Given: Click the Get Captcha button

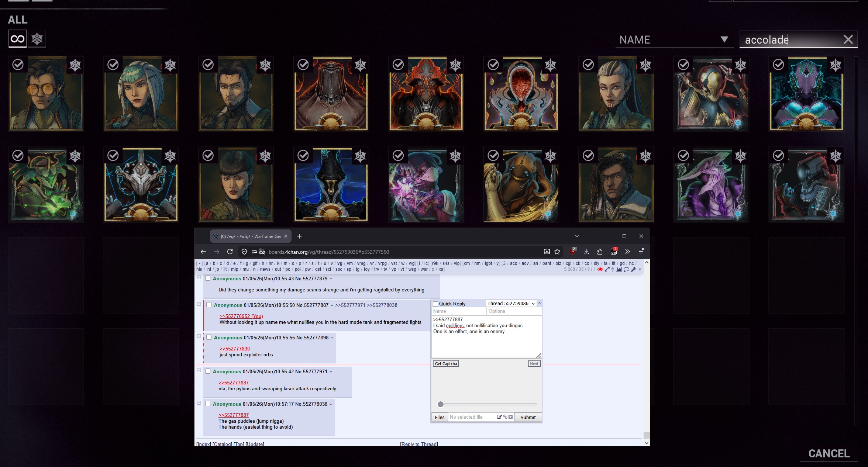Looking at the screenshot, I should pyautogui.click(x=446, y=364).
